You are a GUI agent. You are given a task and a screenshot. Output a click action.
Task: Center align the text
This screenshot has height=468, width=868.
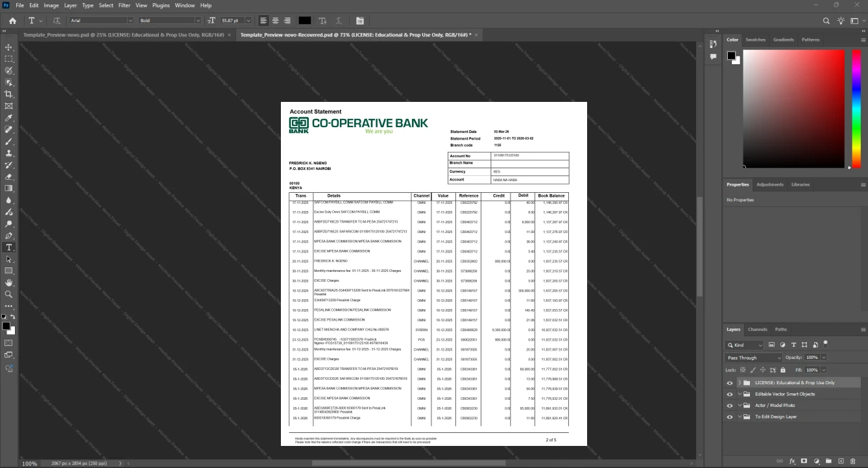[275, 21]
